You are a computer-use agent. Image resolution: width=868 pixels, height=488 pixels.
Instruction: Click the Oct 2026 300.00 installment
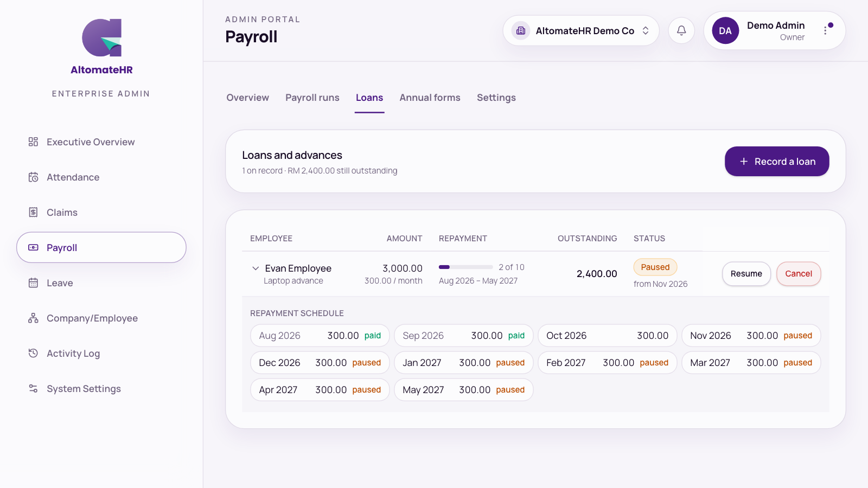click(608, 336)
